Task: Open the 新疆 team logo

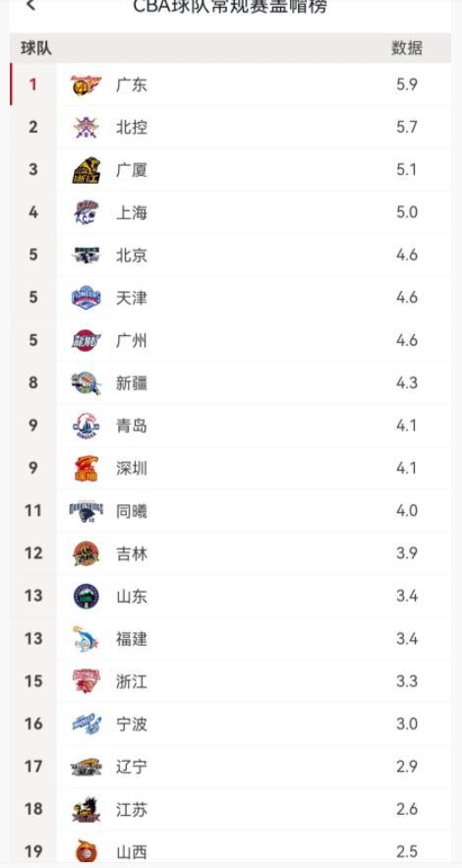Action: click(x=87, y=383)
